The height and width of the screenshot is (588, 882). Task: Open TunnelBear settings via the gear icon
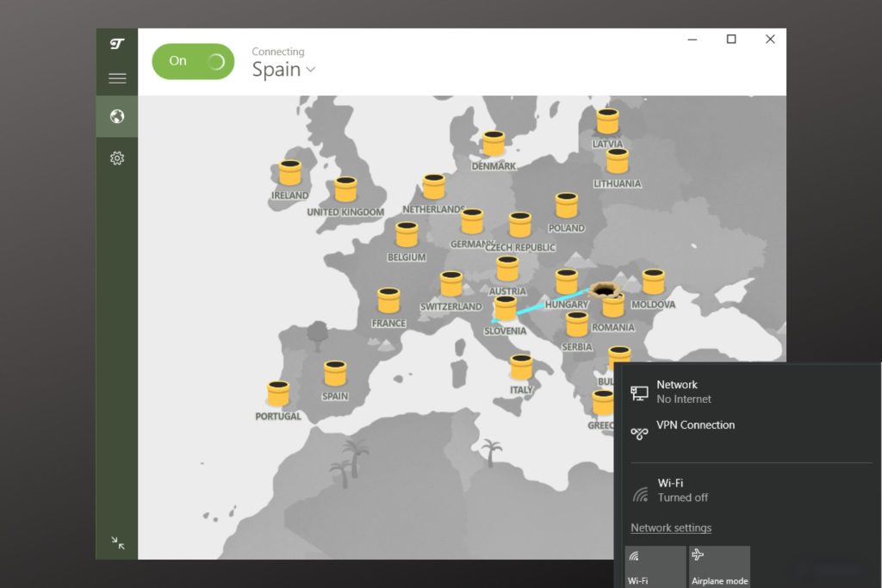point(117,158)
